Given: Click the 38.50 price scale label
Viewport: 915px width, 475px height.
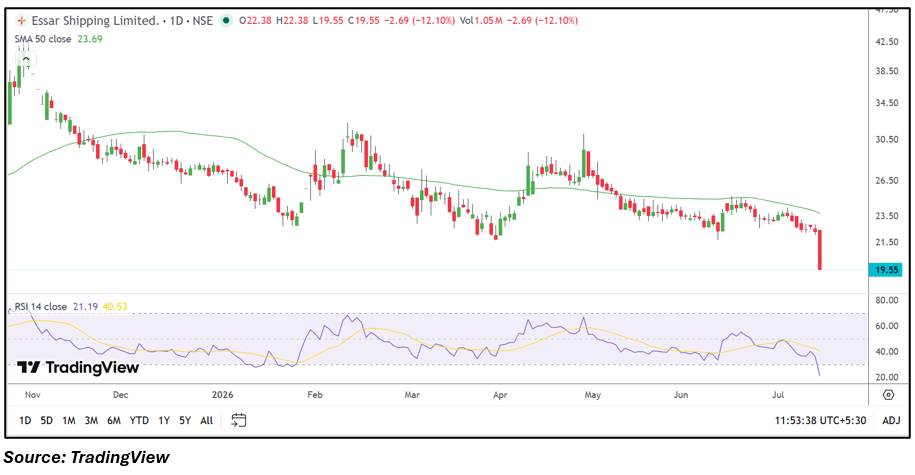Looking at the screenshot, I should (x=887, y=71).
